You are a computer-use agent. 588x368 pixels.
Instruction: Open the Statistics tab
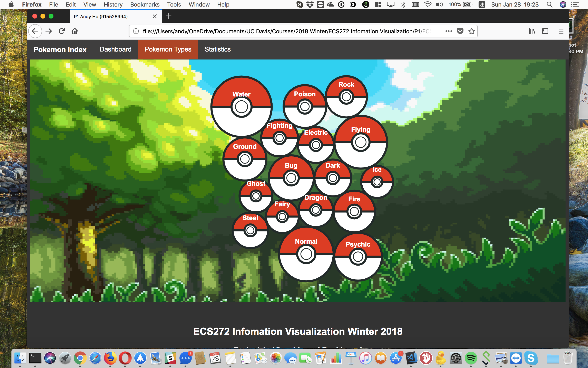pyautogui.click(x=217, y=49)
